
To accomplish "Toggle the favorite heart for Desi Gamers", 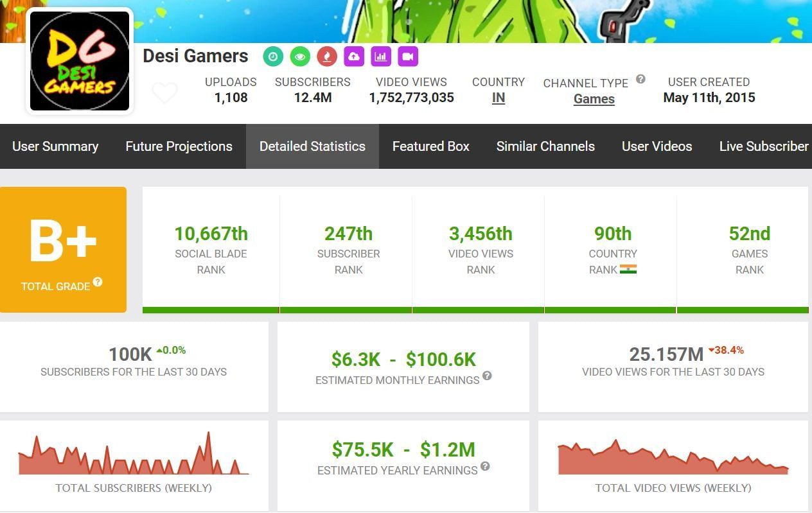I will (164, 94).
